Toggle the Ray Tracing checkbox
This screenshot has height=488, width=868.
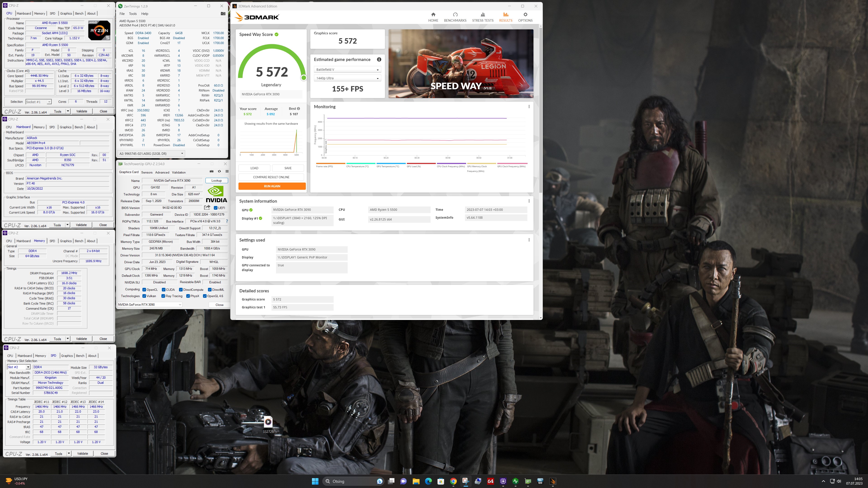pos(163,296)
